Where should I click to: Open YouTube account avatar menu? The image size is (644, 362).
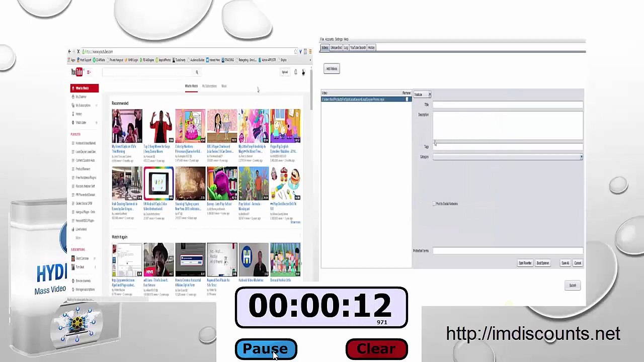(303, 72)
